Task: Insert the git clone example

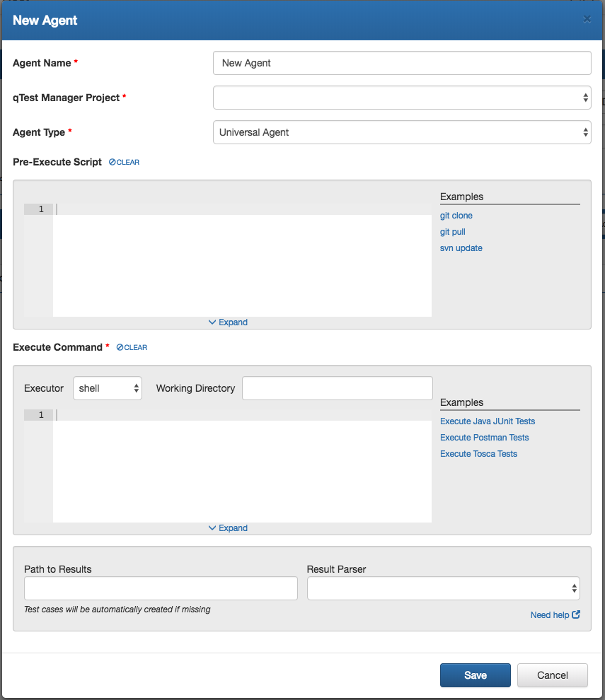Action: tap(456, 216)
